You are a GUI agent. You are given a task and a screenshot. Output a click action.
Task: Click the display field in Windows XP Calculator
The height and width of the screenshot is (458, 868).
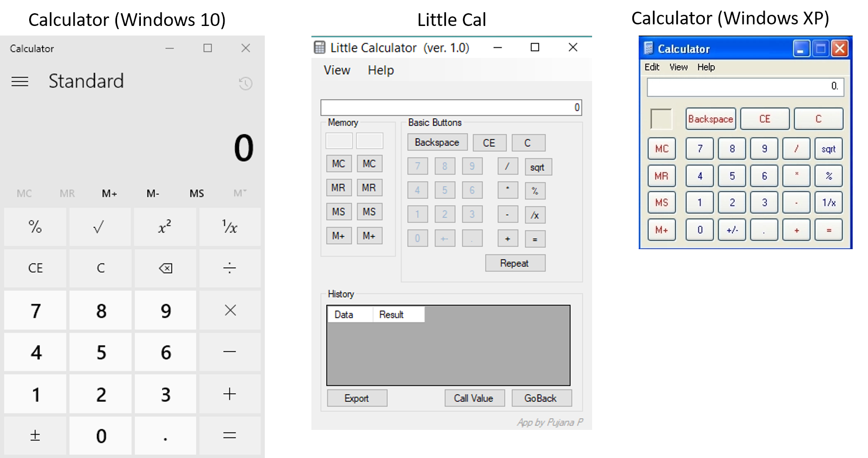click(x=745, y=86)
